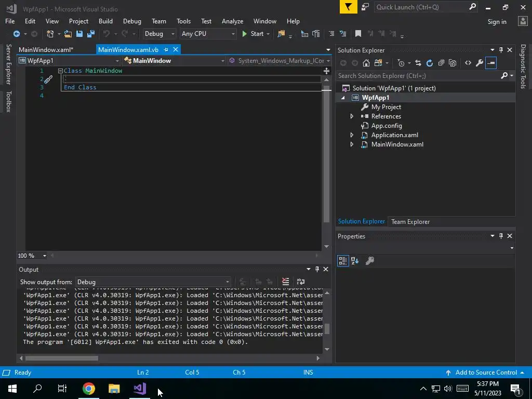Click the Find in Files toolbar icon
Screen dimensions: 532x399
click(x=281, y=34)
